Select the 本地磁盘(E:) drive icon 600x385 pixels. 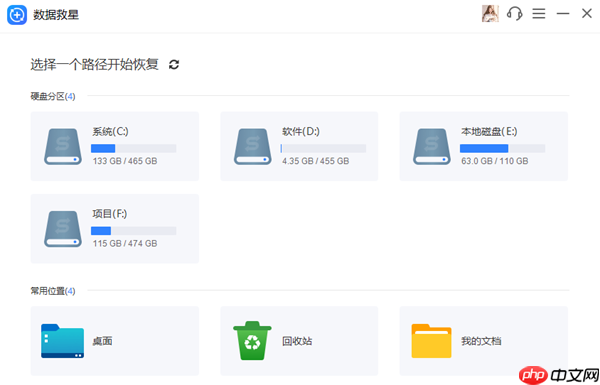[x=432, y=147]
